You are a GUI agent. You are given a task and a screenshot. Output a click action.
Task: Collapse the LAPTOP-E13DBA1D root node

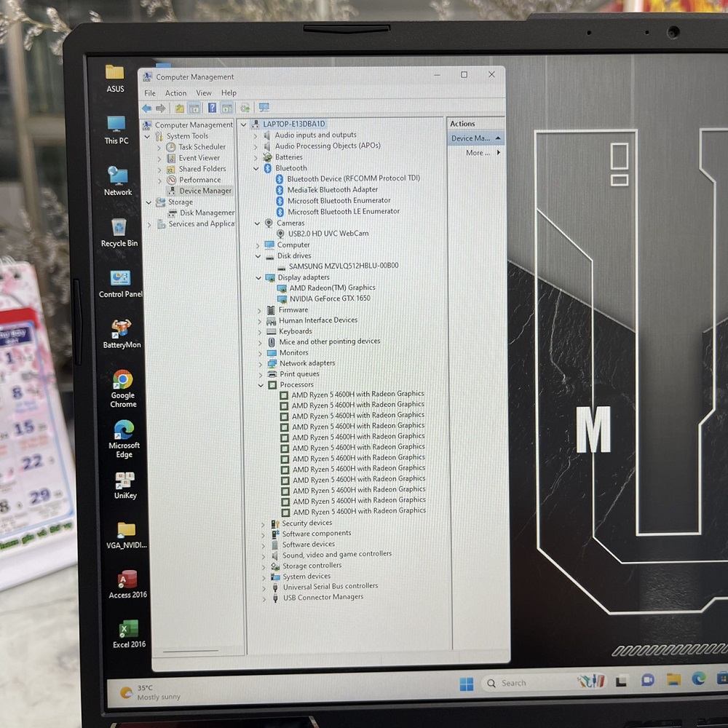coord(243,124)
